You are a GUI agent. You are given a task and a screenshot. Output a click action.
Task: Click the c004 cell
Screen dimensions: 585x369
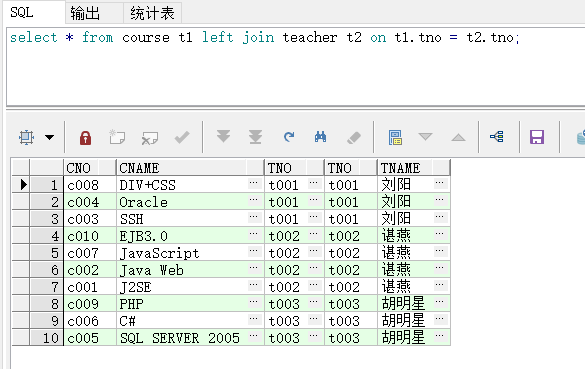coord(90,202)
